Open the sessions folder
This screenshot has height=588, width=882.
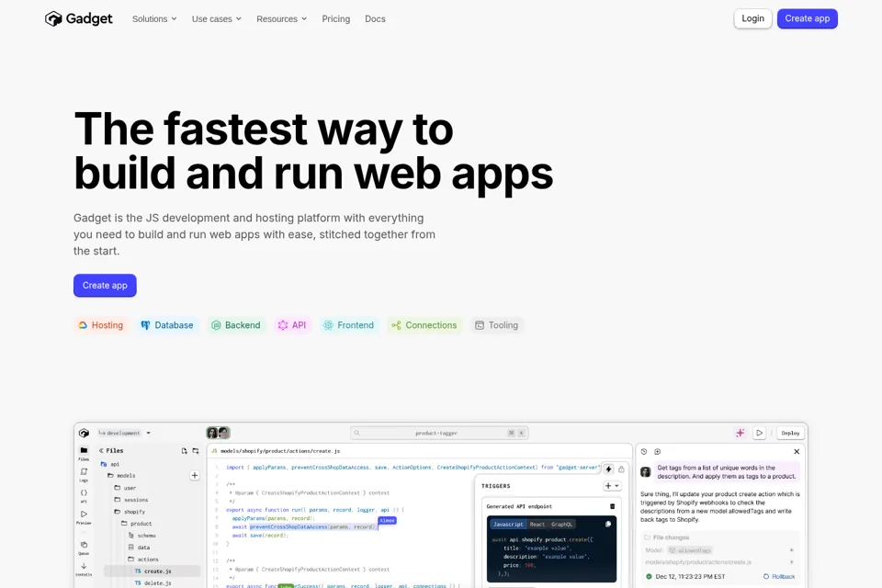click(131, 500)
